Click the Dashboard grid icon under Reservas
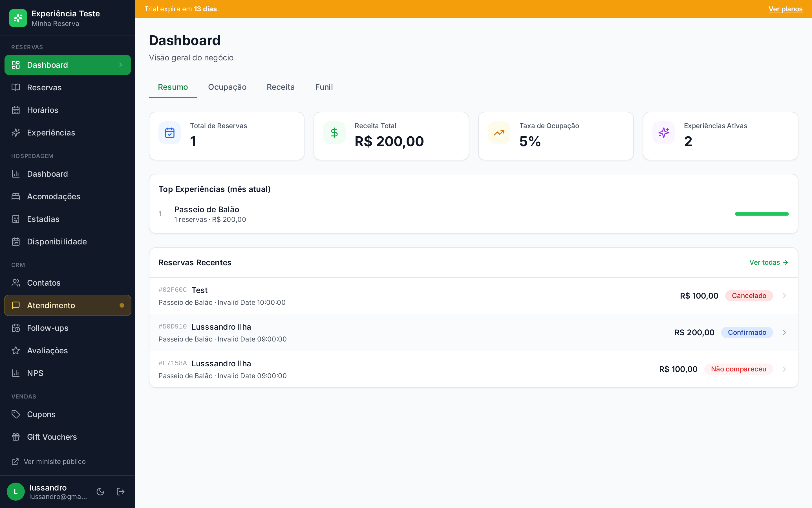Screen dimensions: 812x508 [x=16, y=65]
